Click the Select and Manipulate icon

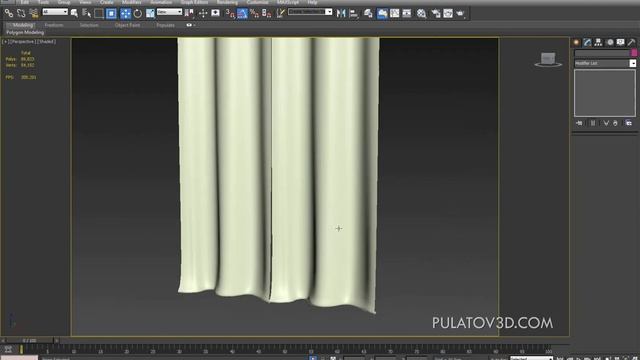click(x=203, y=13)
